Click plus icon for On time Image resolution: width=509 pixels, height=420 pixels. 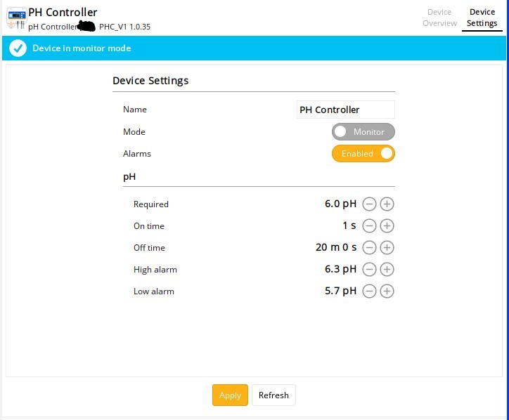tap(387, 226)
